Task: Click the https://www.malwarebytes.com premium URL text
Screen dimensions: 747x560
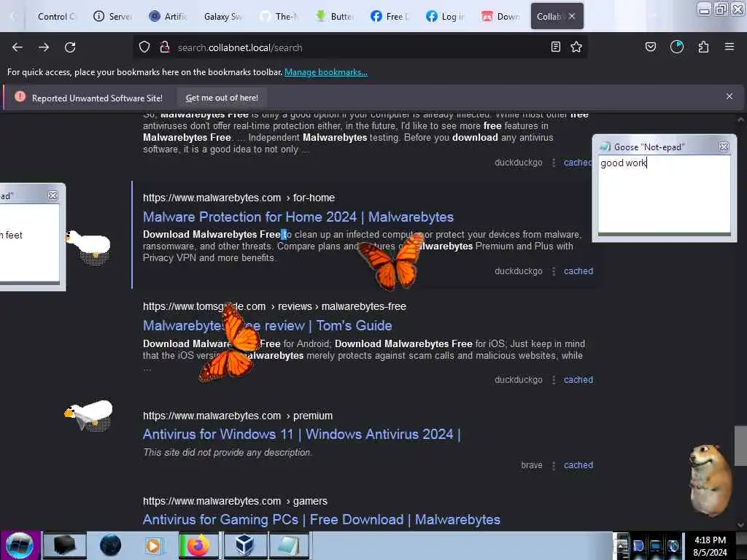Action: point(238,416)
